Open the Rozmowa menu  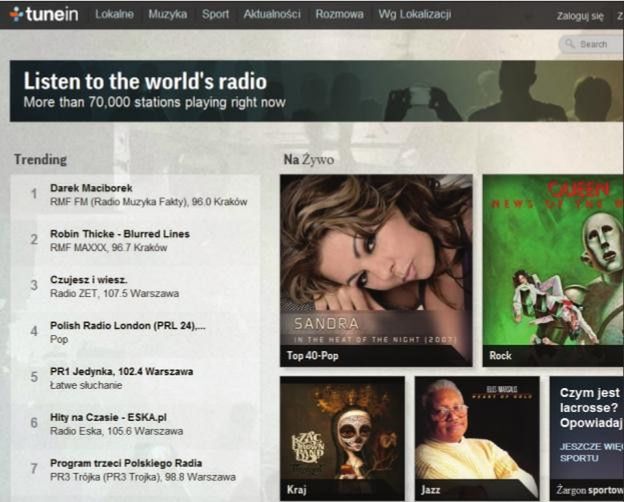[339, 14]
